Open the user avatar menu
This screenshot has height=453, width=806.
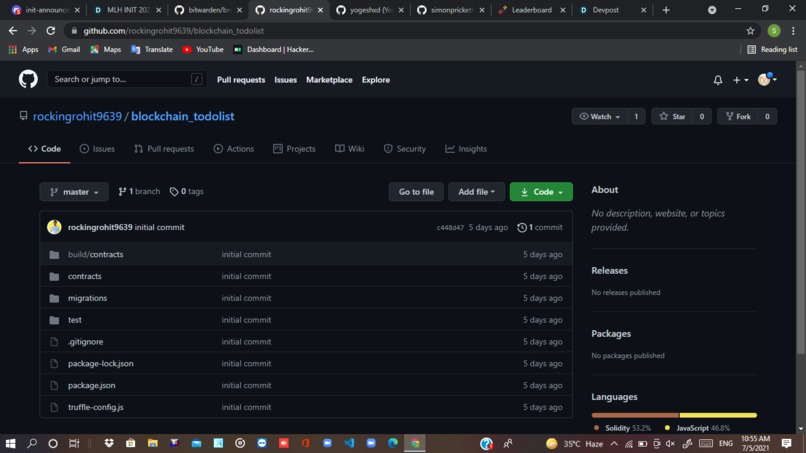coord(767,79)
